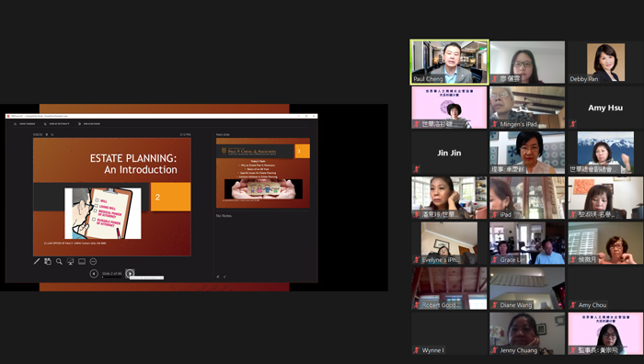The image size is (644, 364).
Task: Click Amy Hsu's muted participant tile
Action: pyautogui.click(x=605, y=108)
